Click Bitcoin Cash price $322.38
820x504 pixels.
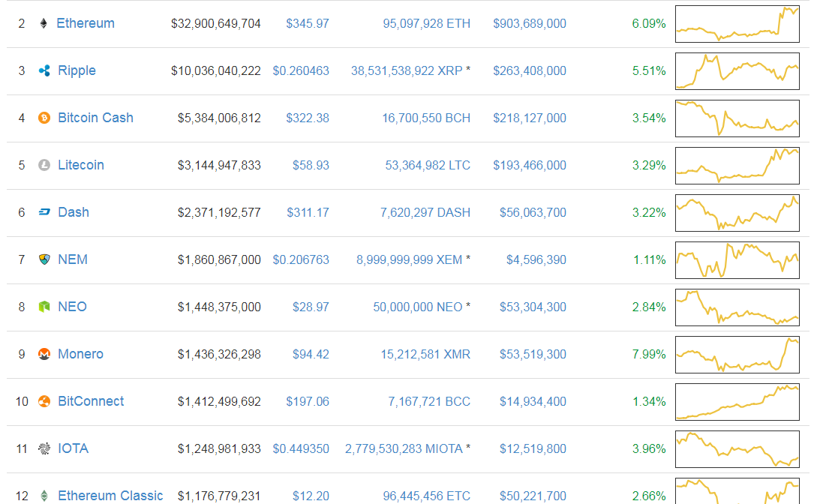tap(308, 118)
